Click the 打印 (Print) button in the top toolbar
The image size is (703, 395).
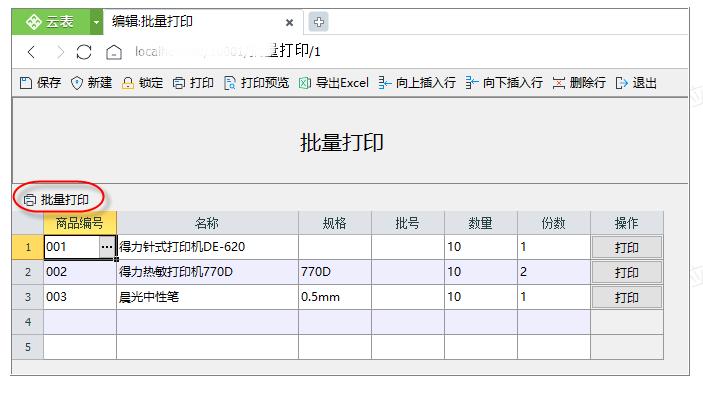[193, 83]
